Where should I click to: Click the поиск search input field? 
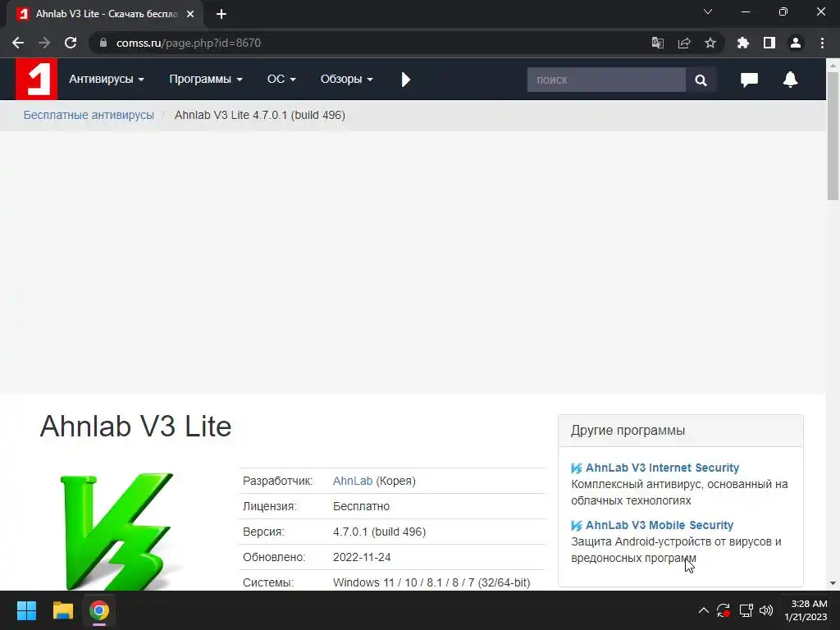pos(606,80)
